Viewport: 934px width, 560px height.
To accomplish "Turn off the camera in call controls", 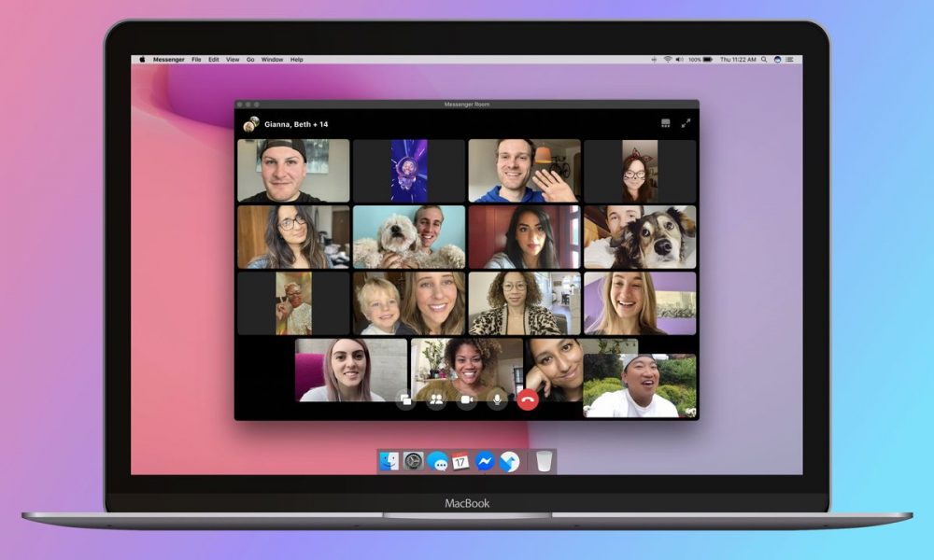I will tap(466, 399).
